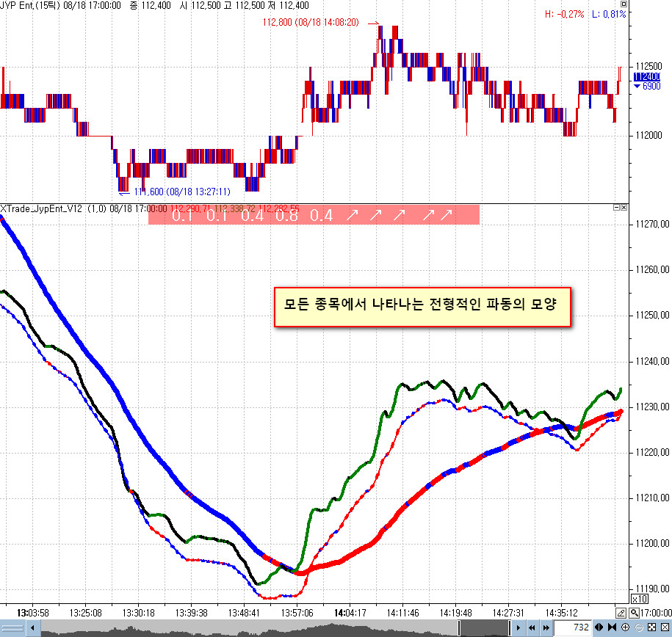The image size is (672, 637).
Task: Click the scroll-left arrow on bottom scrollbar
Action: (32, 628)
